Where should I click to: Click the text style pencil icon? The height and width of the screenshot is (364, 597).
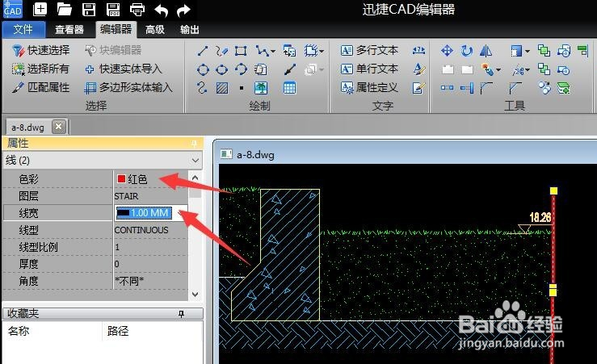point(418,69)
